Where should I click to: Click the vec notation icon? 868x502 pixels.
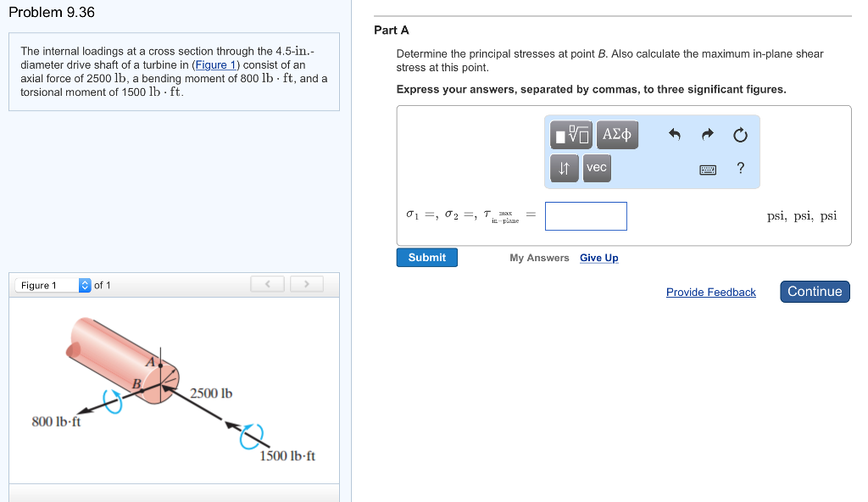[x=596, y=168]
